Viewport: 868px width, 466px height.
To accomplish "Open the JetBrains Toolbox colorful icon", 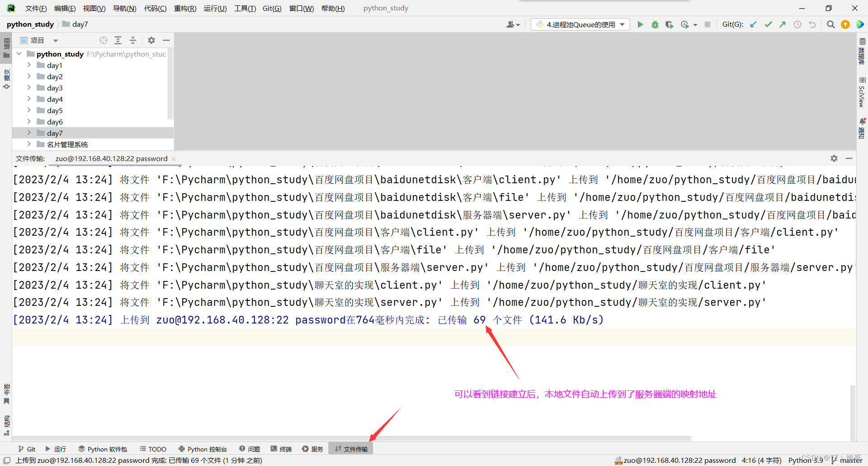I will coord(860,24).
